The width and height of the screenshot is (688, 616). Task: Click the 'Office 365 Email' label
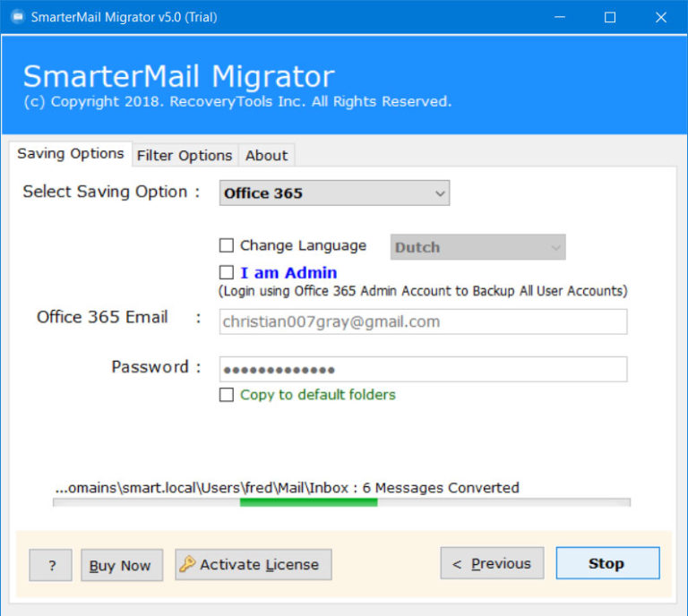click(x=102, y=317)
